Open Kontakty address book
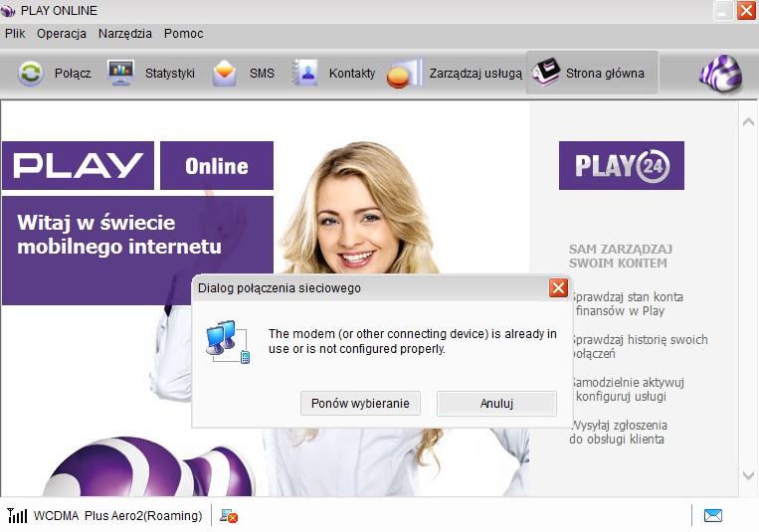The width and height of the screenshot is (759, 532). (304, 74)
